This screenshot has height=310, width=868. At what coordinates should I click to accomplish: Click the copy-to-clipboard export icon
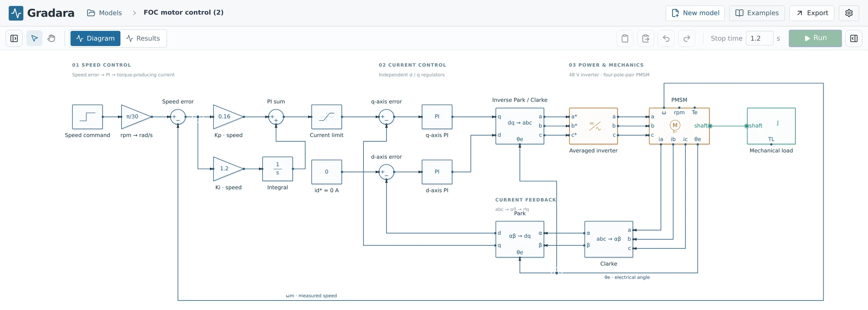646,38
